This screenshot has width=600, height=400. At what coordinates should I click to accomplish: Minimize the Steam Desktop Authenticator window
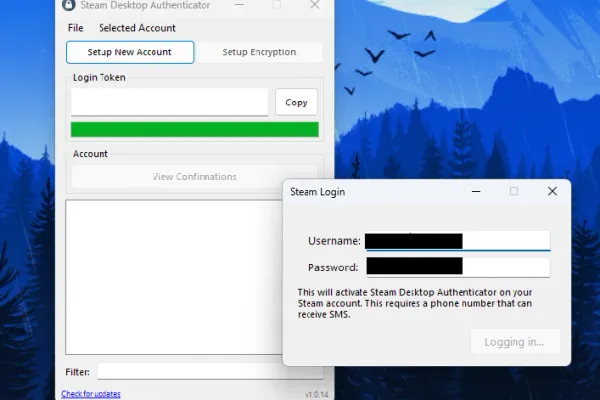point(239,5)
